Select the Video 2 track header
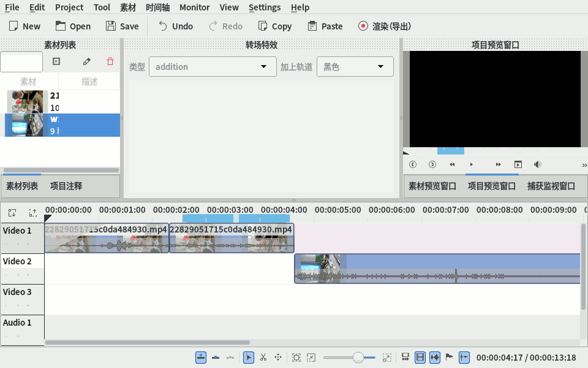 pyautogui.click(x=22, y=269)
